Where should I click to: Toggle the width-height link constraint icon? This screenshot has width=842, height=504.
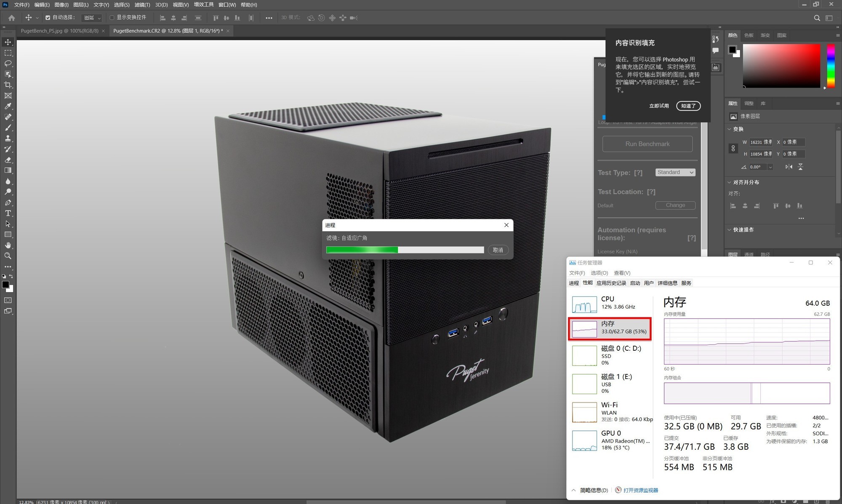[x=733, y=148]
